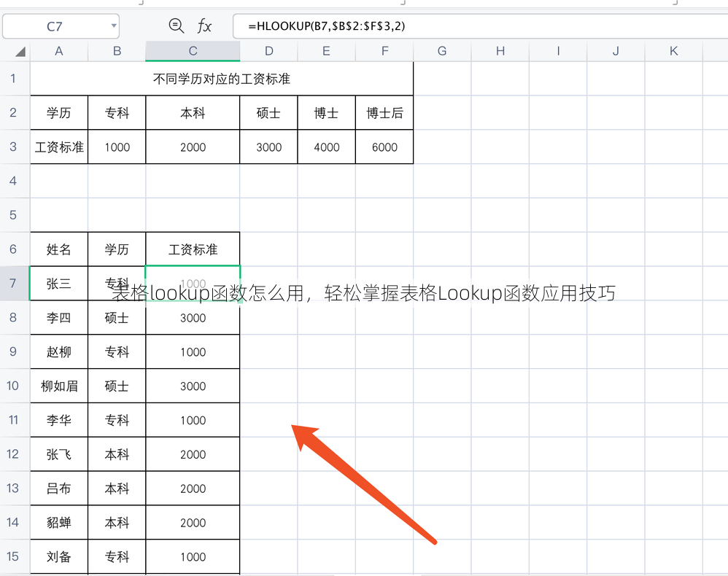Select column A header
Image resolution: width=728 pixels, height=576 pixels.
[x=59, y=51]
